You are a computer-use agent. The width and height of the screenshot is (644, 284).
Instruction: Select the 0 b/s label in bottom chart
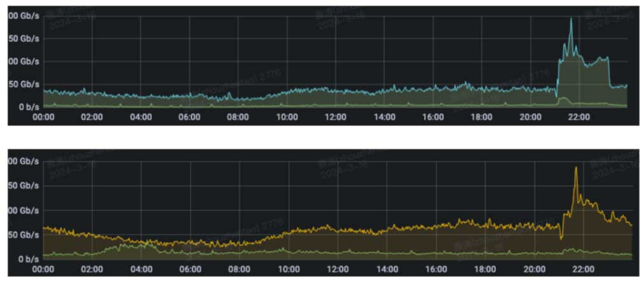coord(29,259)
